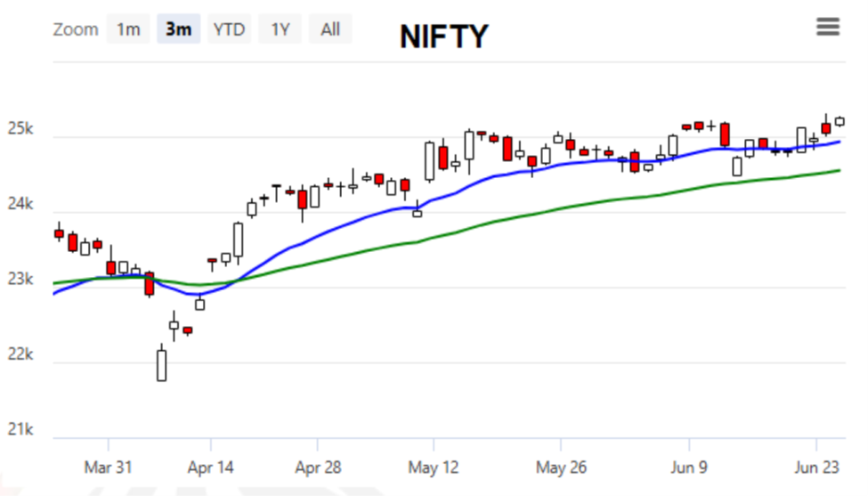
Task: Click the NIFTY chart title
Action: [444, 37]
